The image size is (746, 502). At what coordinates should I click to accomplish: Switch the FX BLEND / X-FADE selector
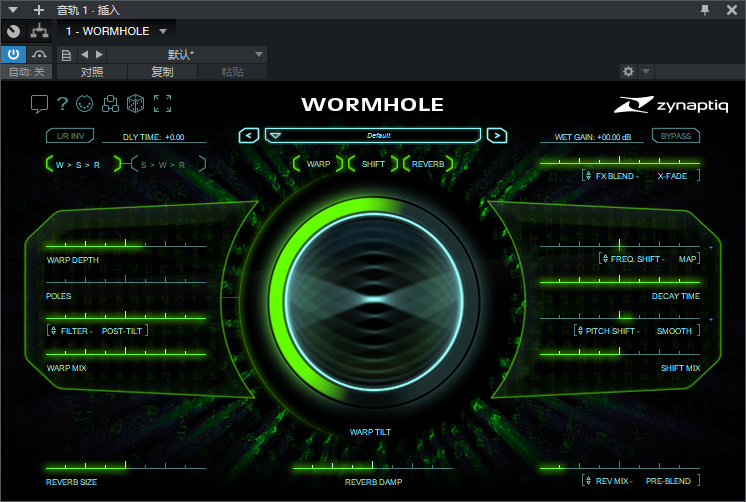641,176
